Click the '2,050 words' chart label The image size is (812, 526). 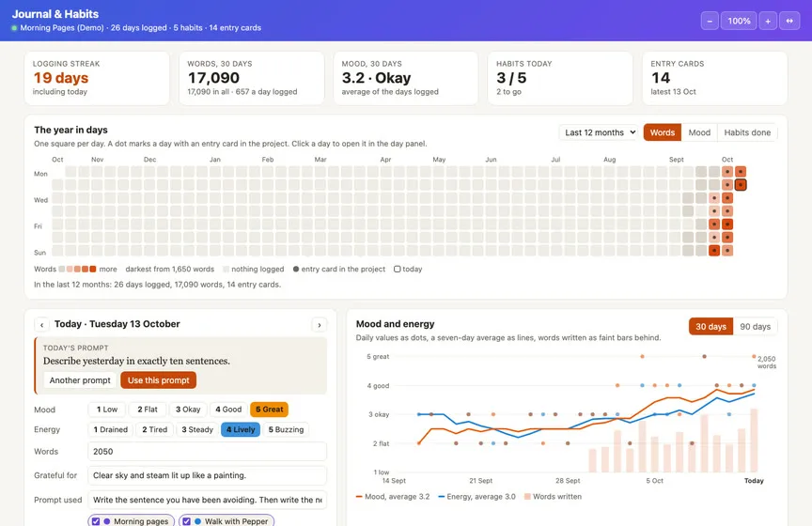click(x=767, y=363)
